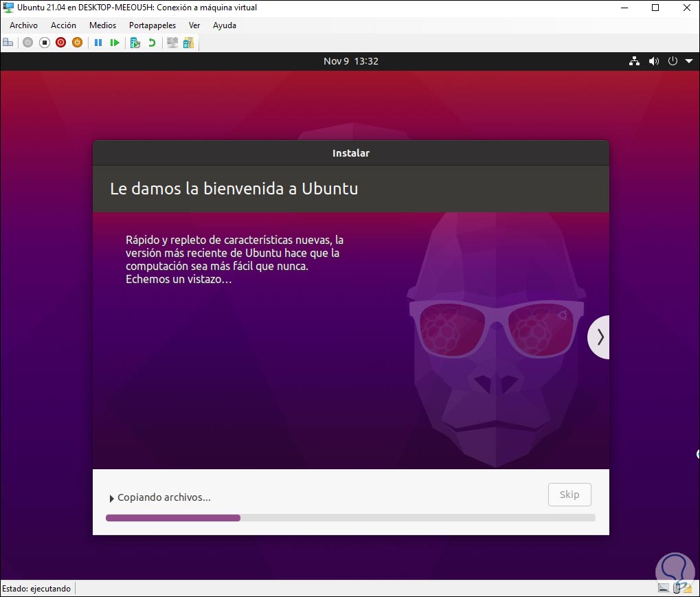Save VM state with the orange icon
Image resolution: width=700 pixels, height=597 pixels.
(77, 43)
